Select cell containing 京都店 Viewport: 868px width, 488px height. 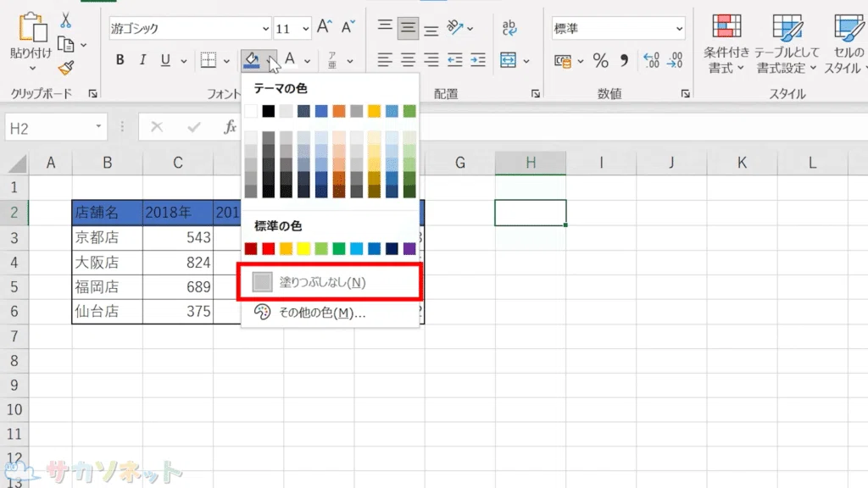(x=107, y=237)
